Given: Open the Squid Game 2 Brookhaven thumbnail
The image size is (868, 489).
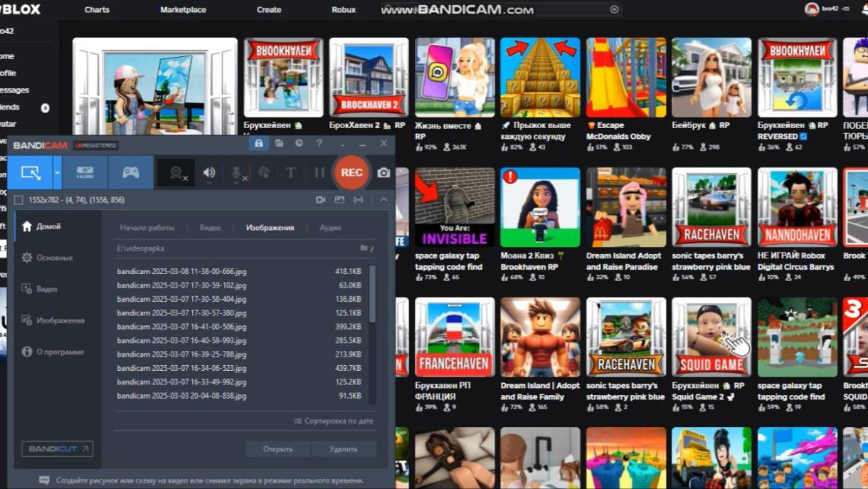Looking at the screenshot, I should point(711,336).
